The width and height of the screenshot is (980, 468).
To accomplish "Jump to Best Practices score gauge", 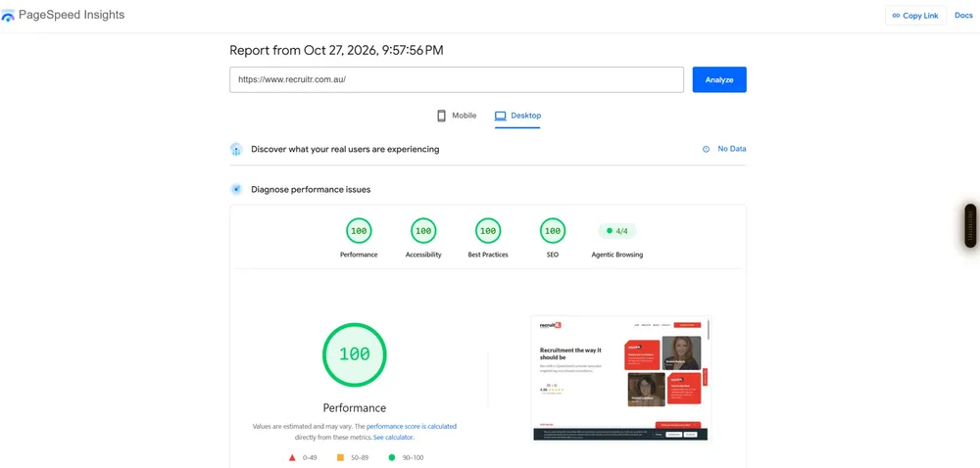I will click(x=487, y=231).
